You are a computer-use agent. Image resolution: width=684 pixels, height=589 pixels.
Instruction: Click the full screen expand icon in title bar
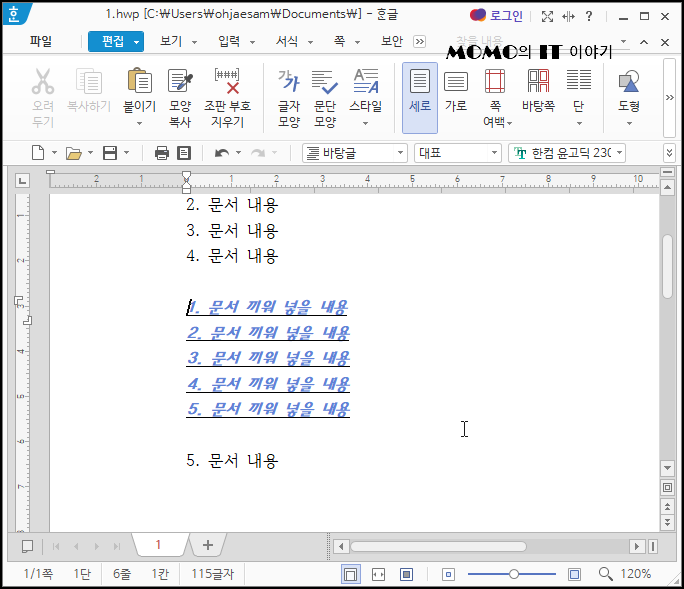point(547,17)
